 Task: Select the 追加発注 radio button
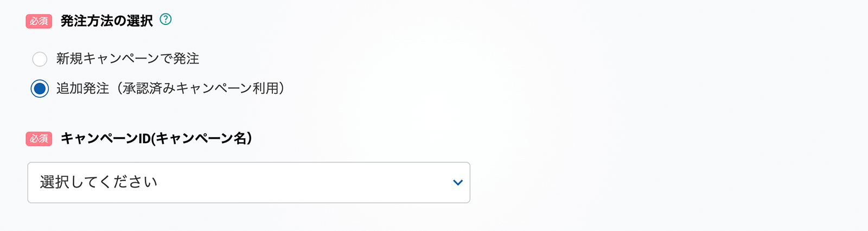point(40,88)
